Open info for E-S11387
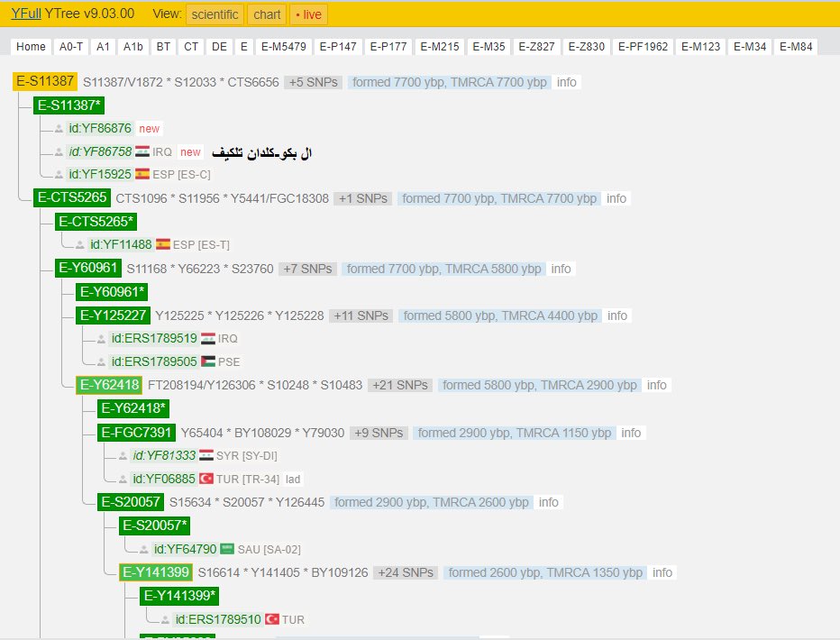 pyautogui.click(x=566, y=82)
